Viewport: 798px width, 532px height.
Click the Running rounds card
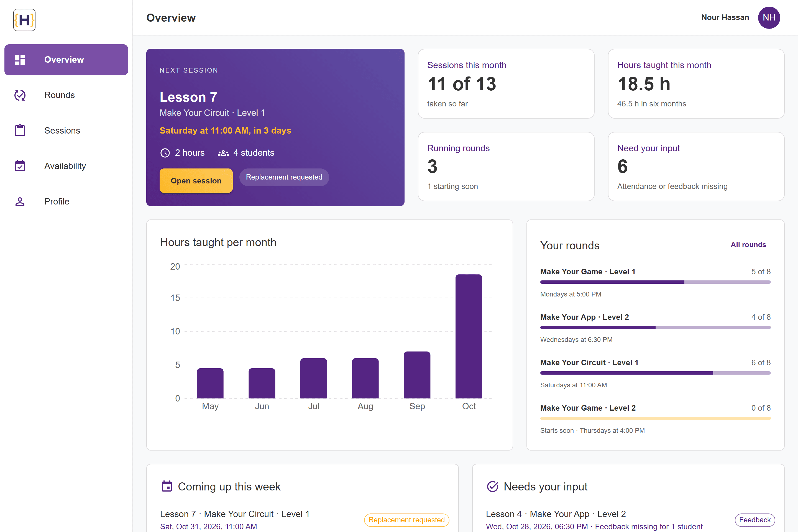[506, 167]
